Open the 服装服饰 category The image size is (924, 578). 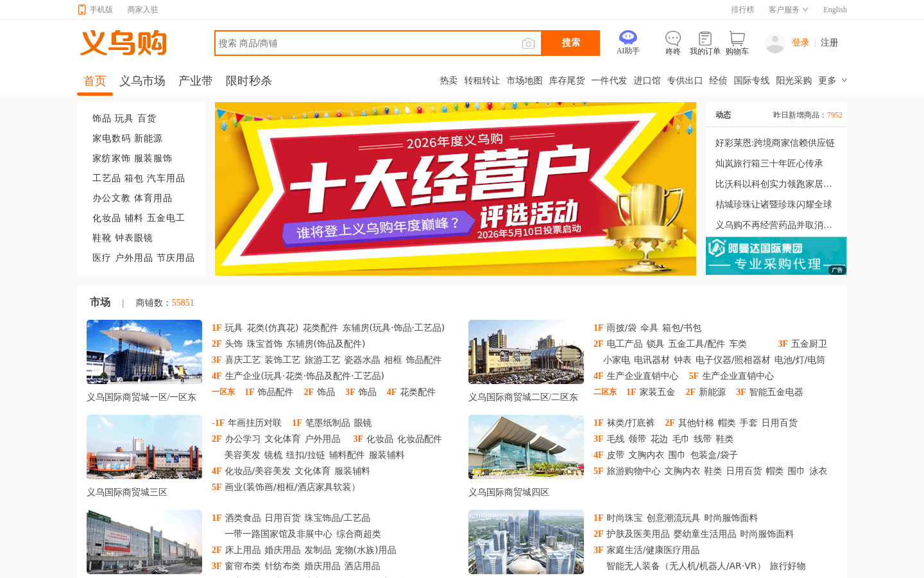pyautogui.click(x=153, y=158)
